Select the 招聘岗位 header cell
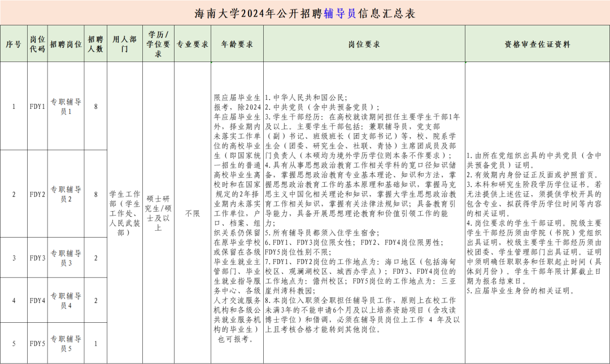 pyautogui.click(x=66, y=44)
